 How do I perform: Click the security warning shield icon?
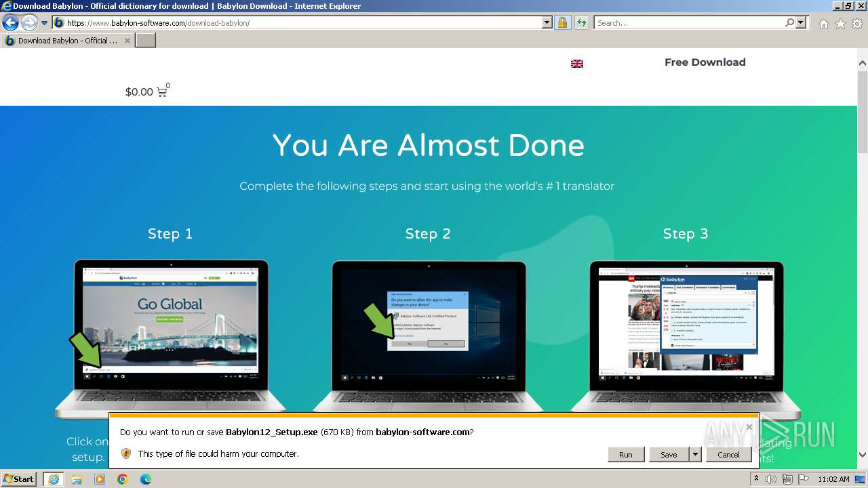point(126,453)
